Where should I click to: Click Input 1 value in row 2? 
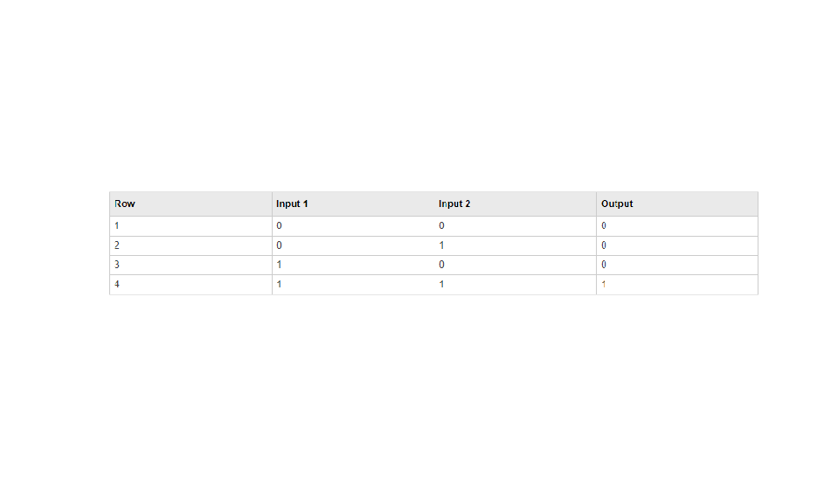pyautogui.click(x=279, y=245)
